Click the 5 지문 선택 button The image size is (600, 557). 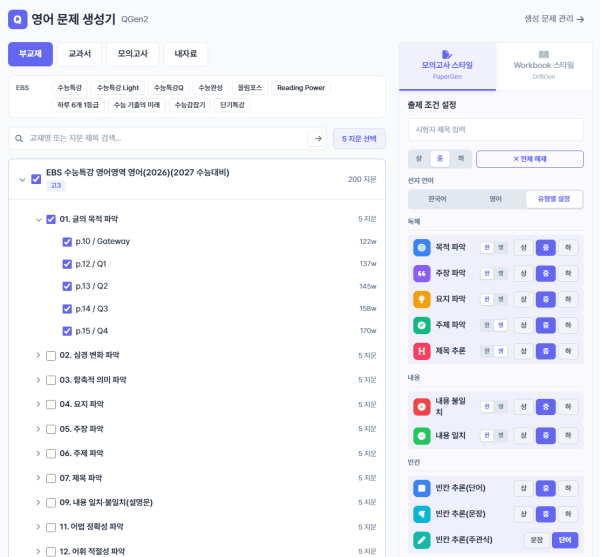coord(359,139)
